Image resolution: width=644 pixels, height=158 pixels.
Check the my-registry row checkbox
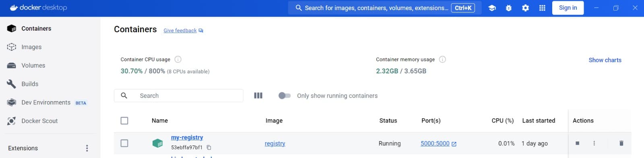pyautogui.click(x=124, y=143)
